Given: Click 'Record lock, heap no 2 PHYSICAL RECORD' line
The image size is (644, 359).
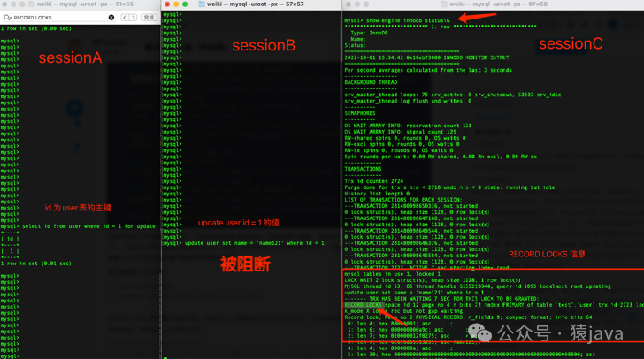Looking at the screenshot, I should (468, 317).
